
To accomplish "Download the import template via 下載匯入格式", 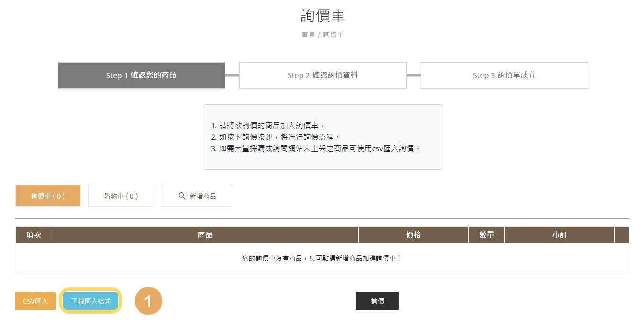I will pyautogui.click(x=90, y=301).
